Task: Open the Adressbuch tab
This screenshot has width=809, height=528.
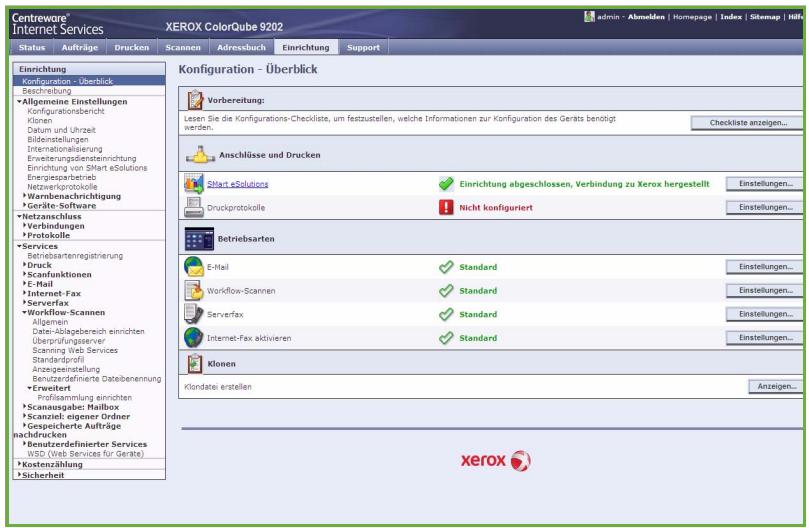Action: pos(241,47)
